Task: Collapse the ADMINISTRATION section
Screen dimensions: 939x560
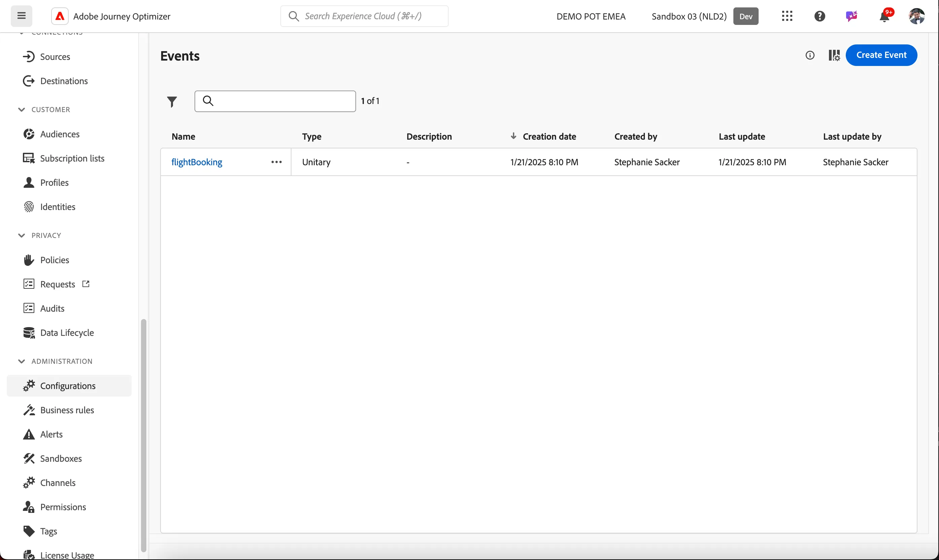Action: click(22, 361)
